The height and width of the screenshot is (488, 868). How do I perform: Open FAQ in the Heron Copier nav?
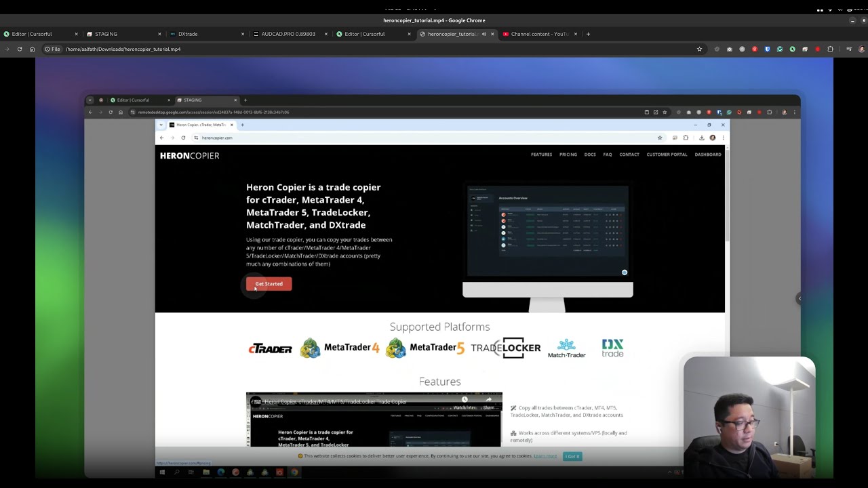(x=608, y=155)
